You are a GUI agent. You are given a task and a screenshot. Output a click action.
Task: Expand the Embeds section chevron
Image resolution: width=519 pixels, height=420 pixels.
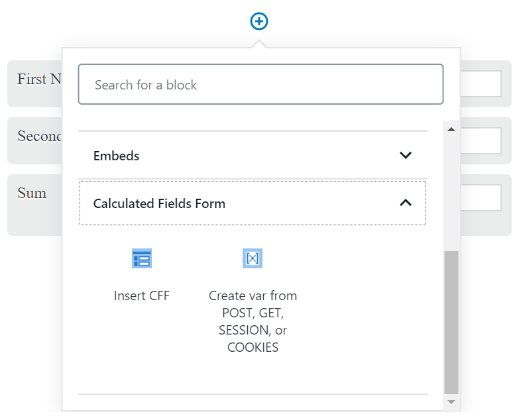406,156
